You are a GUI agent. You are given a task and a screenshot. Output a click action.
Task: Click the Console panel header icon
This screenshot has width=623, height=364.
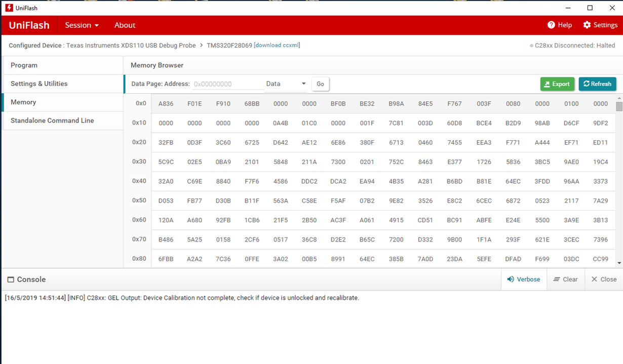(x=10, y=279)
